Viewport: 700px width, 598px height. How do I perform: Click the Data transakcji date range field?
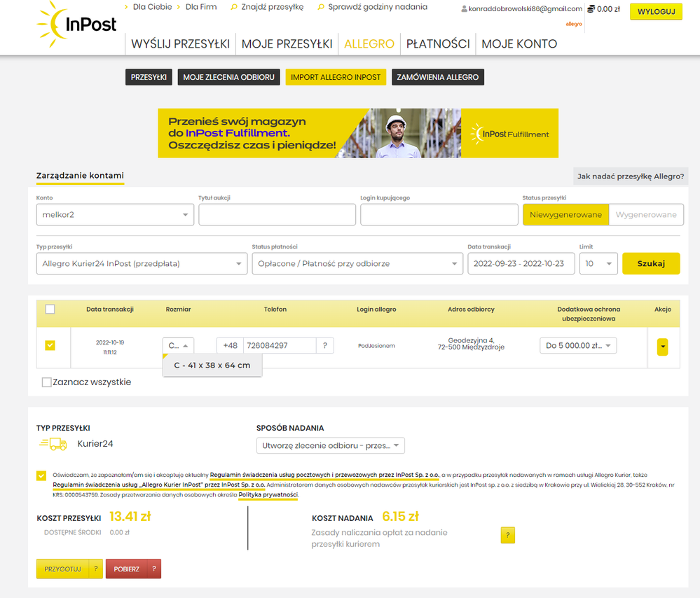[x=521, y=264]
